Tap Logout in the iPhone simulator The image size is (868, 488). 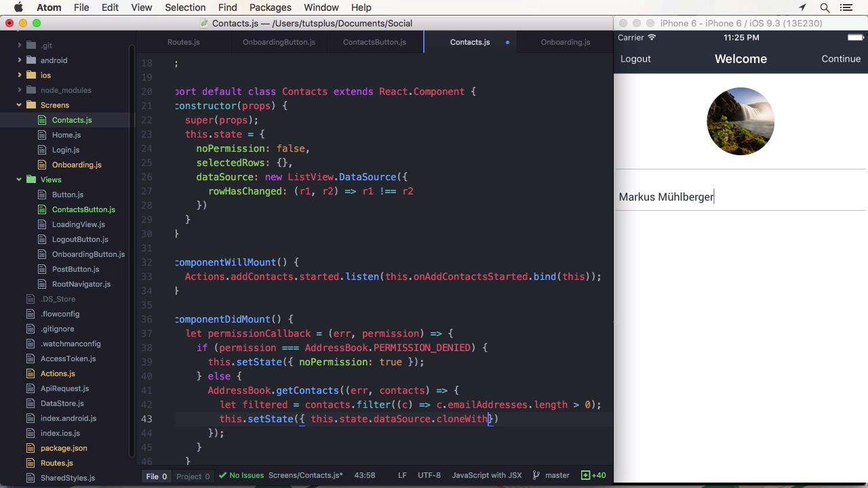(x=635, y=59)
